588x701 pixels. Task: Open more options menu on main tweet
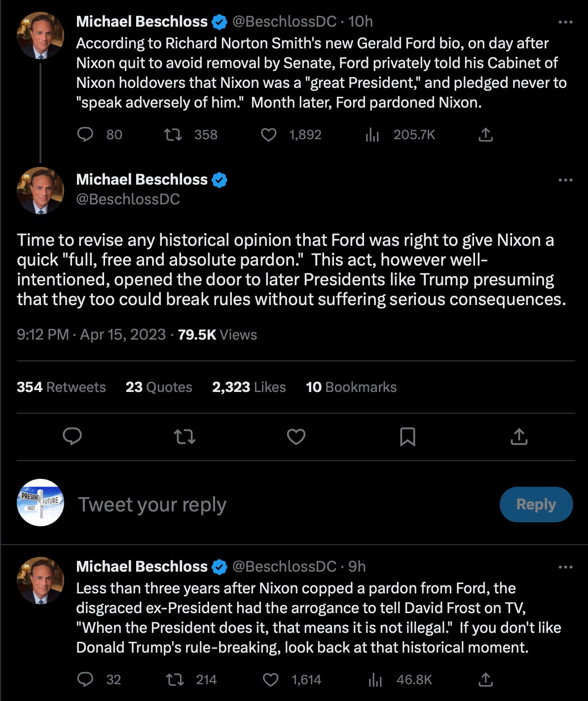pos(565,180)
